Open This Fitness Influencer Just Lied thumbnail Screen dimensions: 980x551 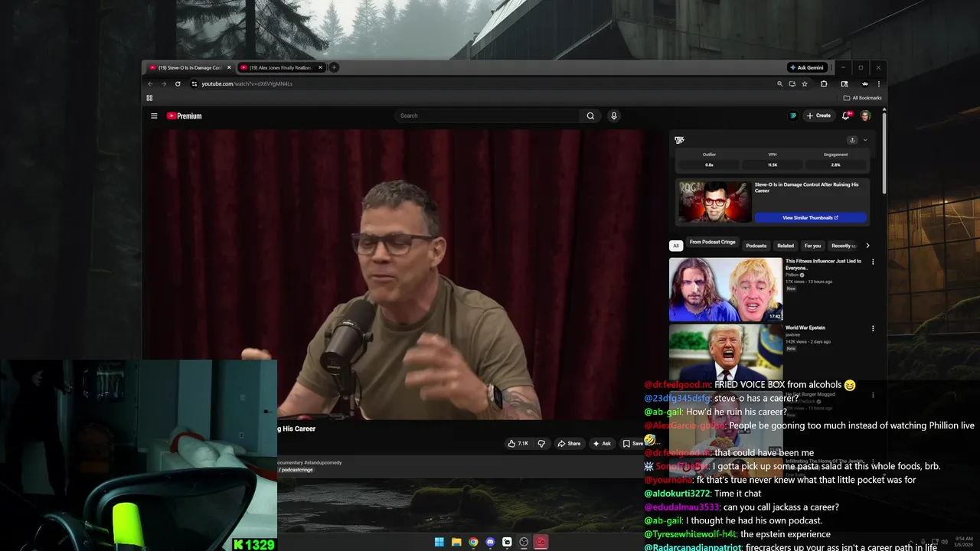pyautogui.click(x=726, y=289)
